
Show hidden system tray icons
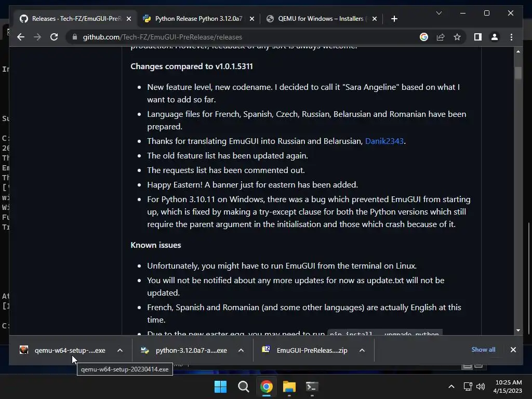pyautogui.click(x=451, y=387)
